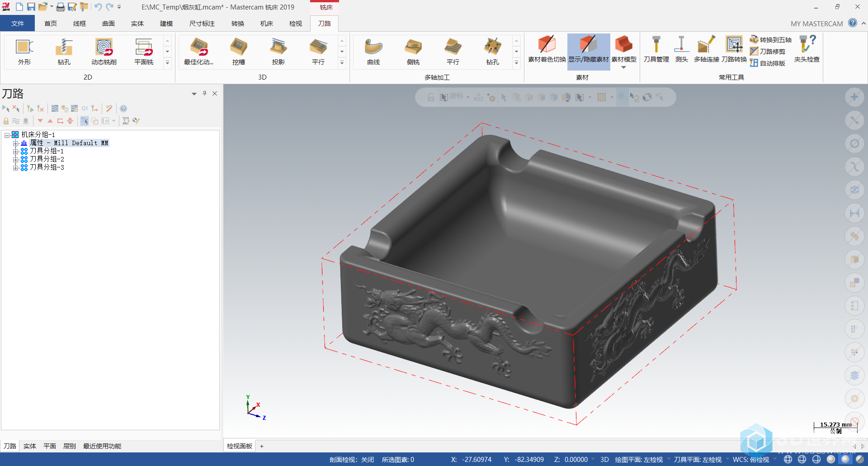Select the 2D 钻孔 drill toolpath
Viewport: 868px width, 466px height.
64,52
